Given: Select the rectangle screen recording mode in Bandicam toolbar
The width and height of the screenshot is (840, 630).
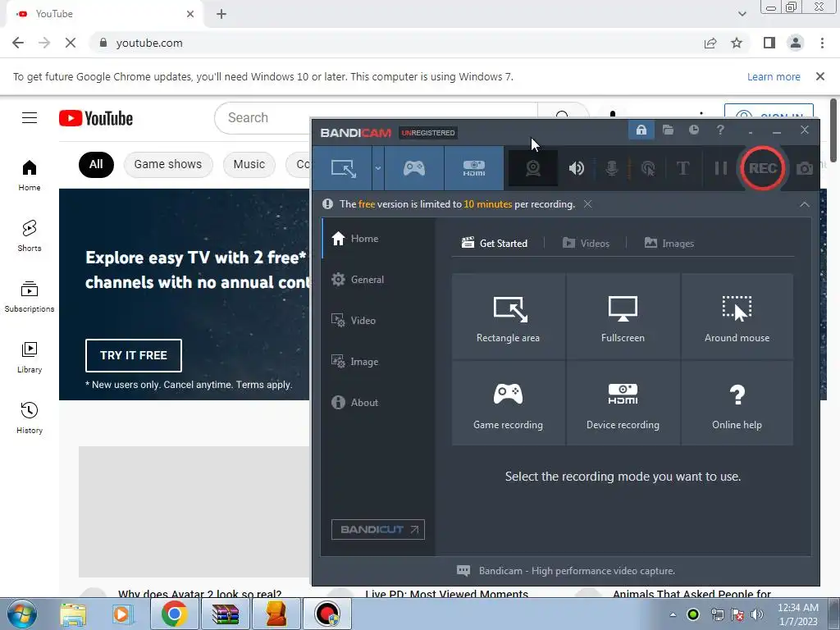Looking at the screenshot, I should 343,168.
